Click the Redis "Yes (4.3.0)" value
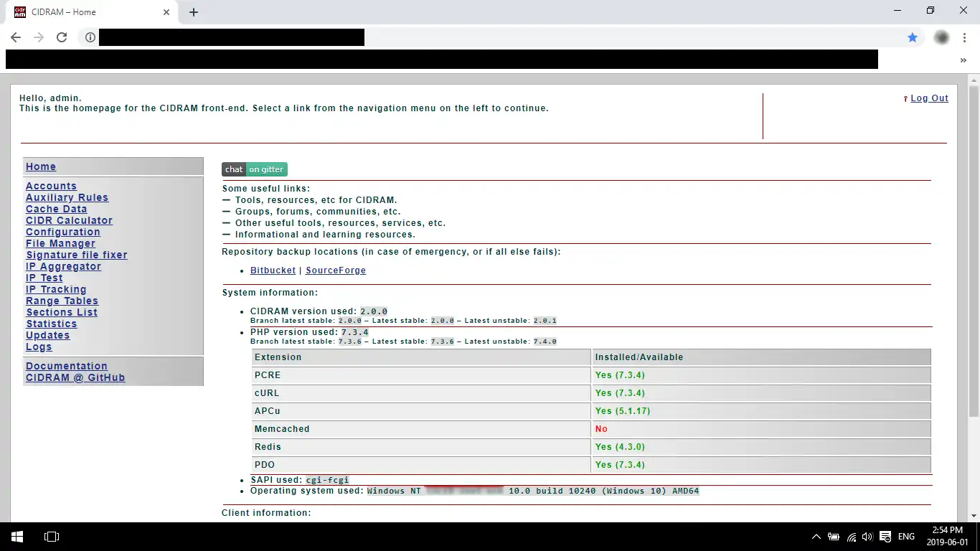This screenshot has height=551, width=980. pos(620,447)
